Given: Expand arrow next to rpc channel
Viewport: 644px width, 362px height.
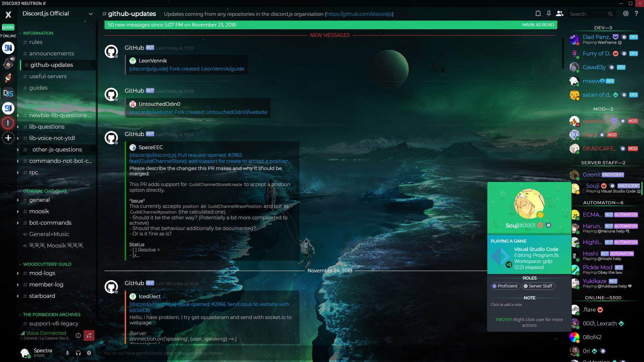Looking at the screenshot, I should pyautogui.click(x=18, y=173).
